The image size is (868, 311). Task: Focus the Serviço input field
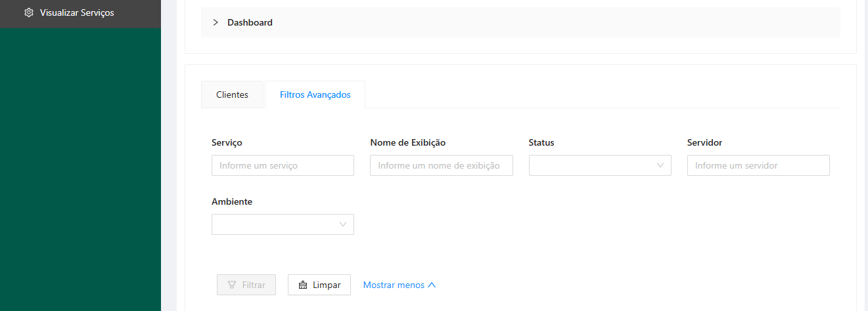pos(283,165)
